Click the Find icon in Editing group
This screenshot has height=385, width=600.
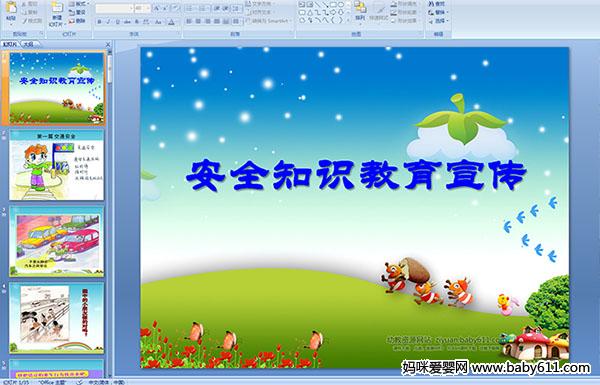(x=437, y=4)
